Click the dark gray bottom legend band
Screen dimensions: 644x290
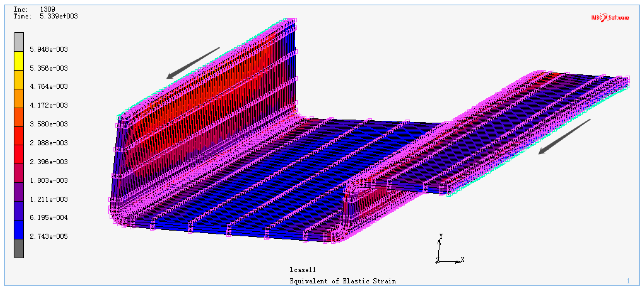19,248
